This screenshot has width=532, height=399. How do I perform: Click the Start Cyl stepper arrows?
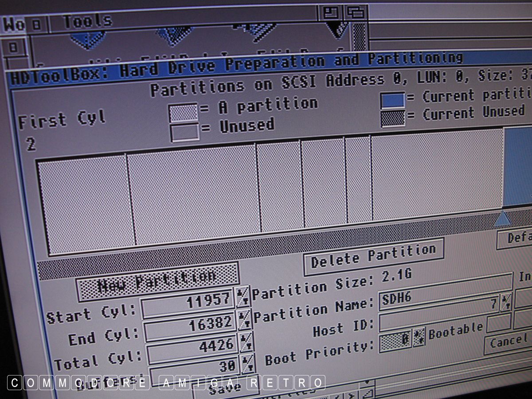click(243, 297)
